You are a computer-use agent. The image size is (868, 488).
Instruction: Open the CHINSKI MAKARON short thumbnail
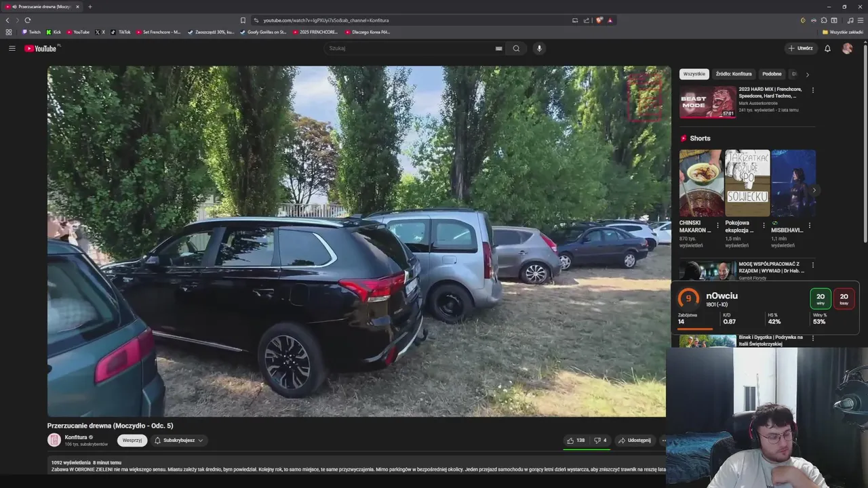701,183
